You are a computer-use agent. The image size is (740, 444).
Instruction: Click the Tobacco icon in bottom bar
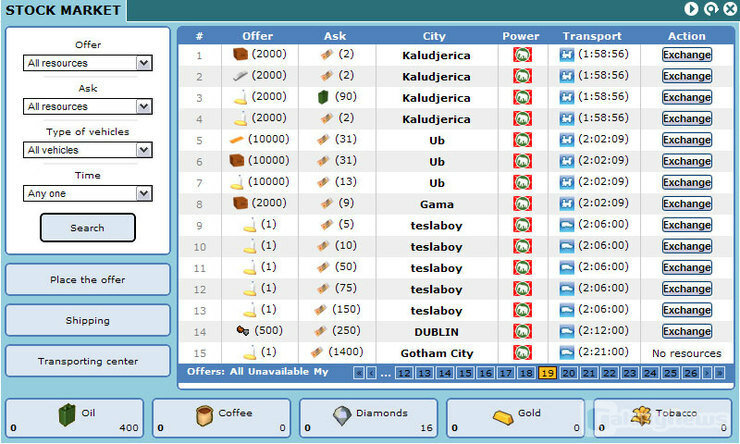641,416
